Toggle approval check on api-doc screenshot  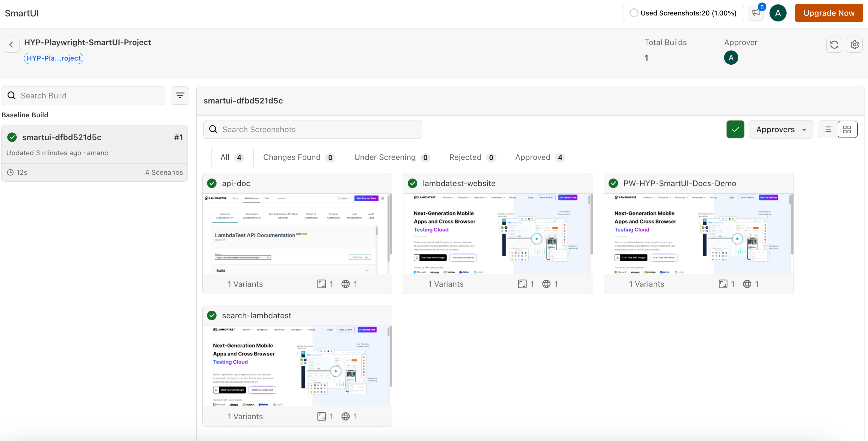(x=212, y=183)
